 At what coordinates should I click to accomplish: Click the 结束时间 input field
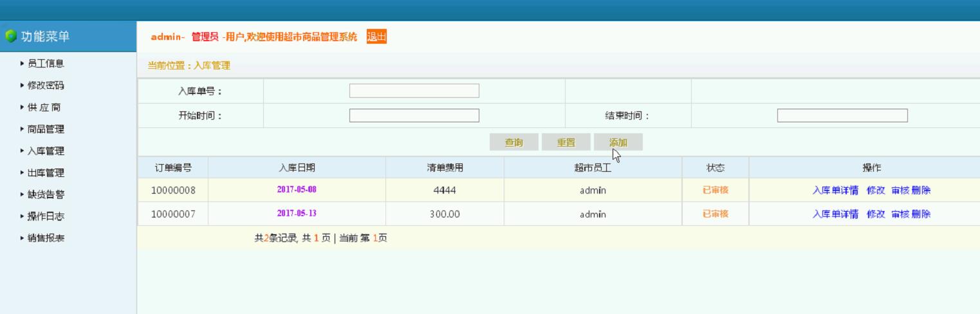point(842,115)
